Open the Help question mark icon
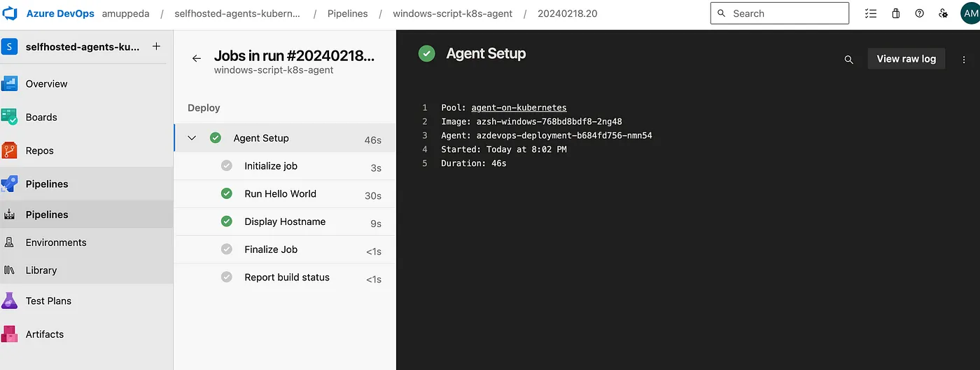This screenshot has width=980, height=370. [x=919, y=13]
